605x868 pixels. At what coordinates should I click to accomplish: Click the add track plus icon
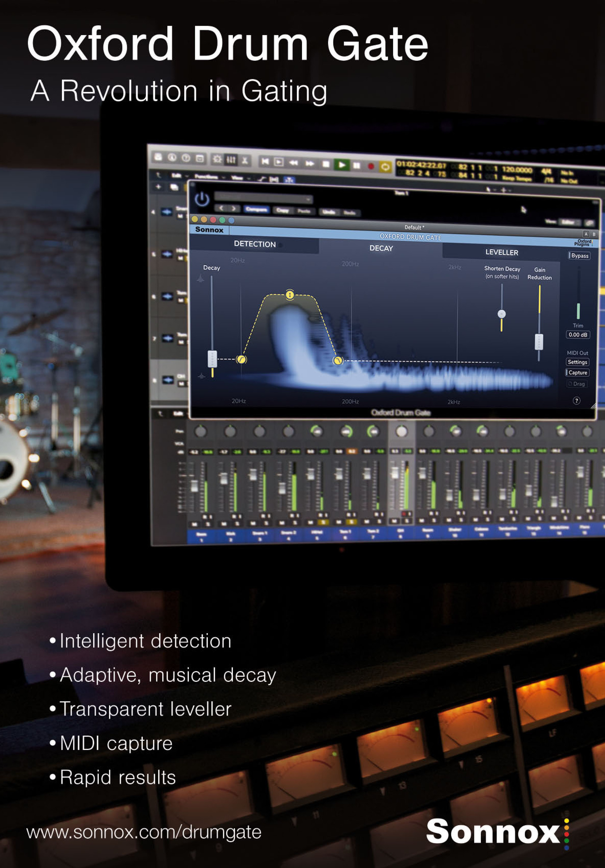[158, 186]
